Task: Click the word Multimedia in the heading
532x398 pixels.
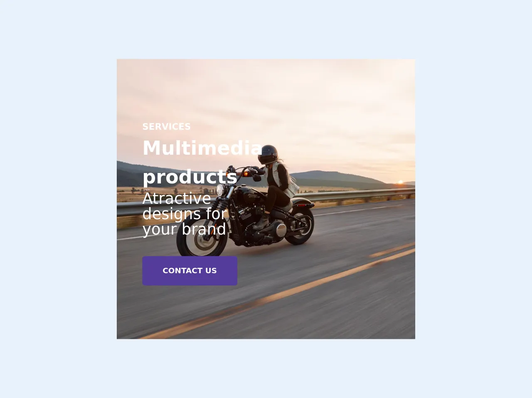Action: pyautogui.click(x=202, y=148)
